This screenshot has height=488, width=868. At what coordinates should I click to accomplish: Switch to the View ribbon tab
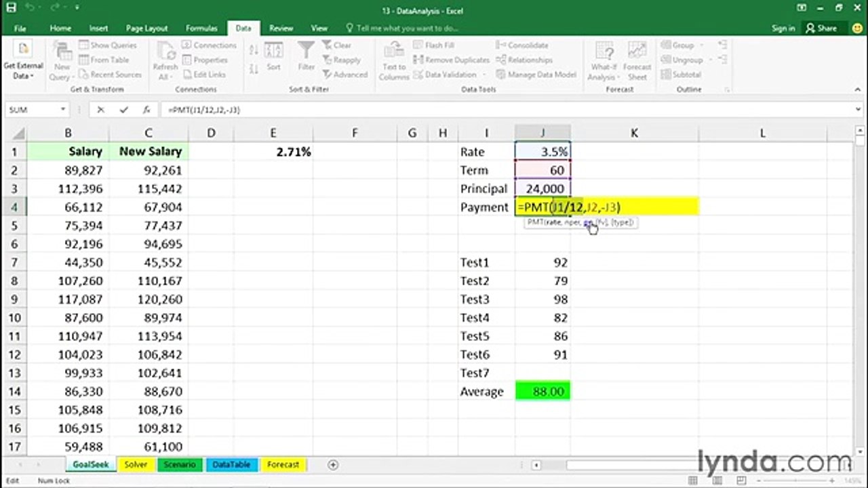click(319, 28)
